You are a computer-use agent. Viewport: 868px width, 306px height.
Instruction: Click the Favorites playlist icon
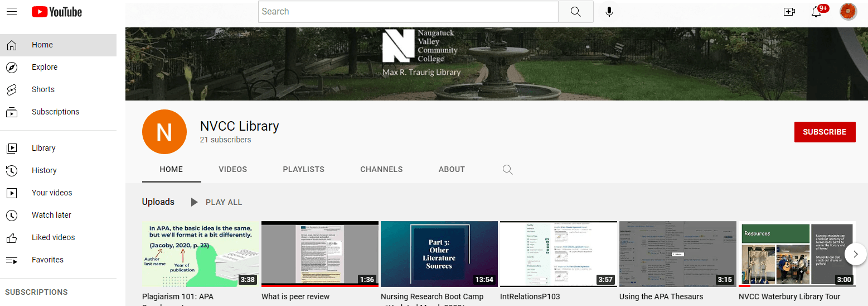12,260
